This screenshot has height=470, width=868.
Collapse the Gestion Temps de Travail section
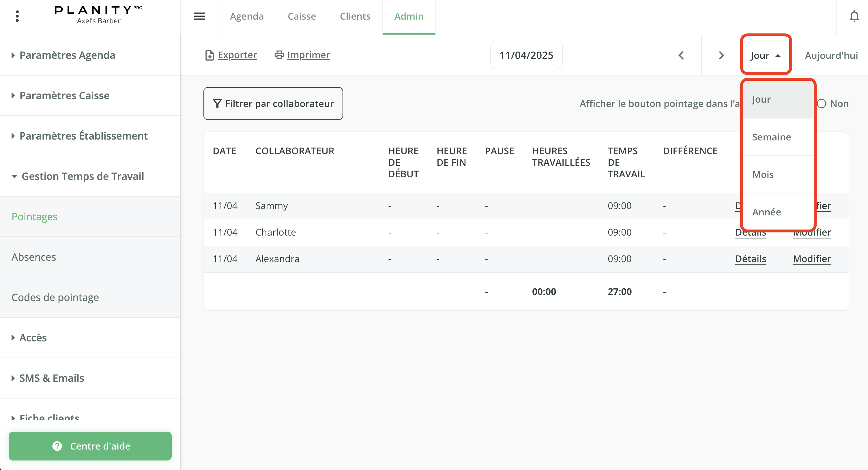[83, 176]
